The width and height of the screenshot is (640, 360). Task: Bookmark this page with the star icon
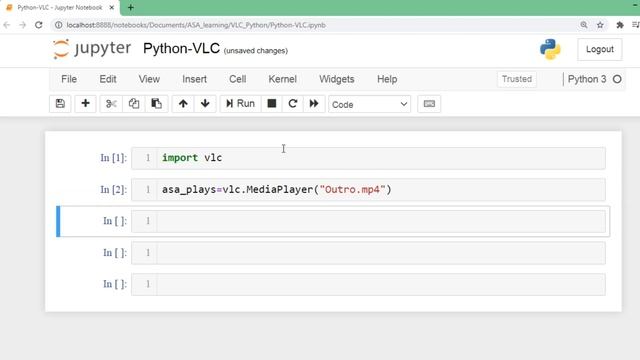pos(600,25)
